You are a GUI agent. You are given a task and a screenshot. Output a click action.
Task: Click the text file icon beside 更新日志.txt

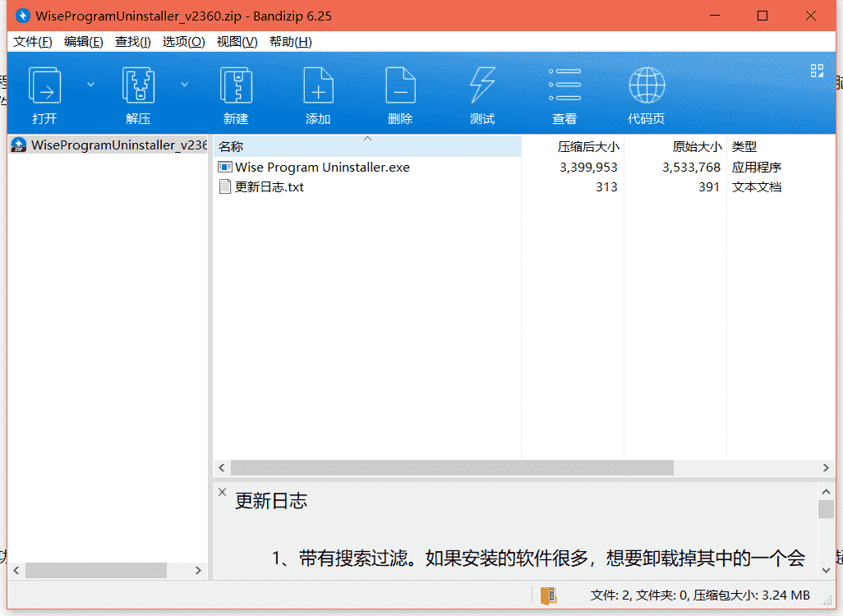pyautogui.click(x=225, y=186)
